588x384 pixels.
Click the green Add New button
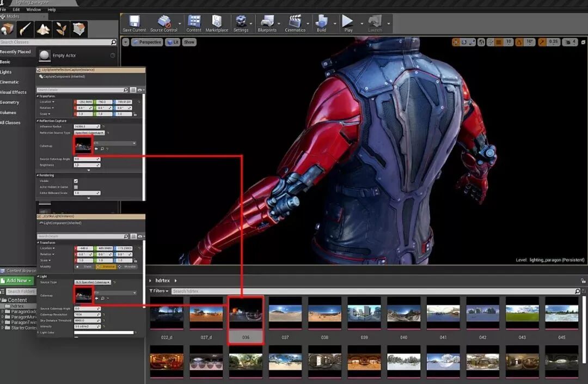[17, 281]
